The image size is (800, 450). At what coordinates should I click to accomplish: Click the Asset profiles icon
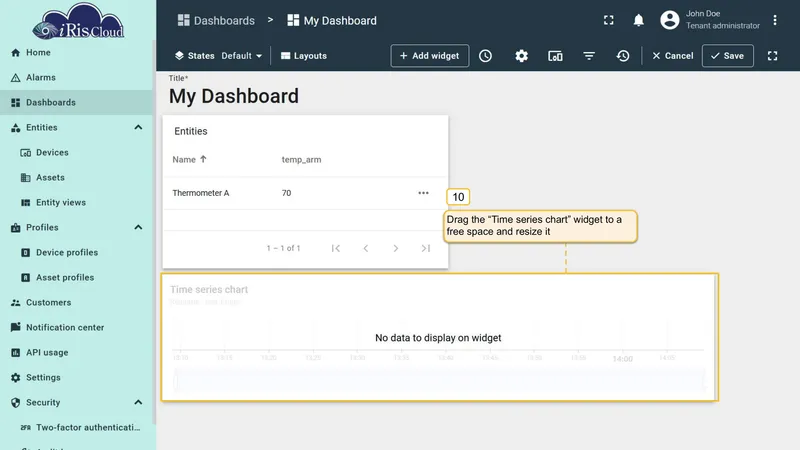coord(26,278)
